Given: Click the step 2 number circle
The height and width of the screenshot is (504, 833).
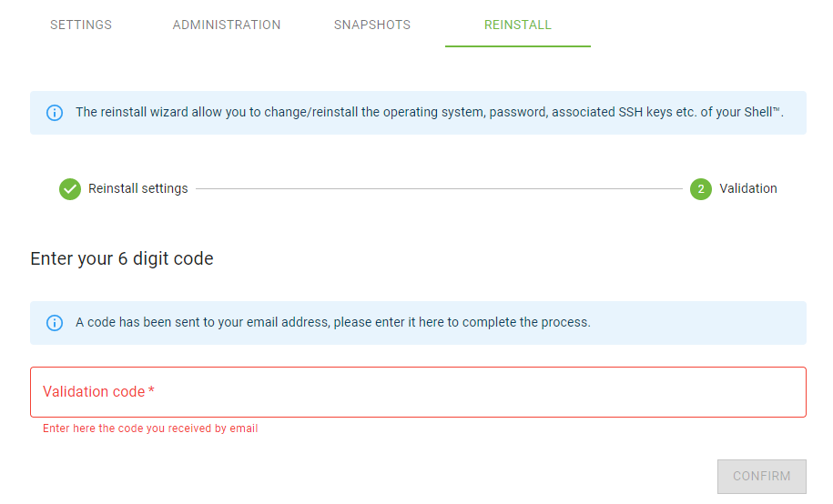Looking at the screenshot, I should coord(700,189).
